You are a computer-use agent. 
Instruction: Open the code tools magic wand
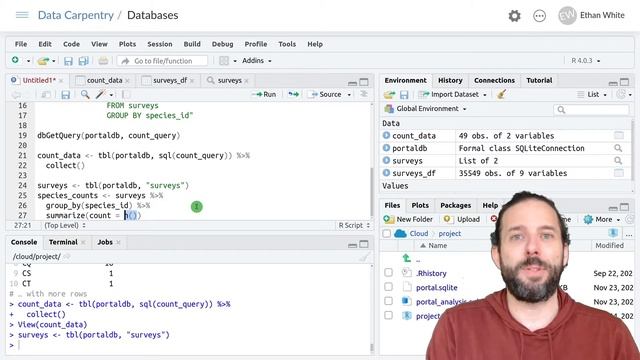(100, 95)
